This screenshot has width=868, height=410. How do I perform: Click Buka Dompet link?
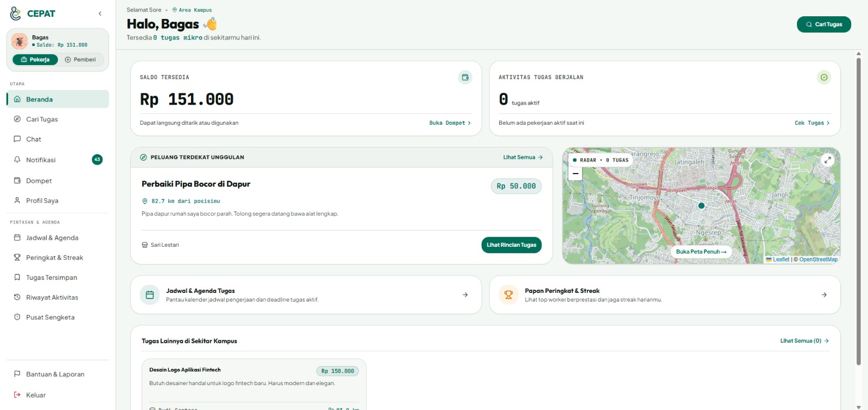[450, 123]
